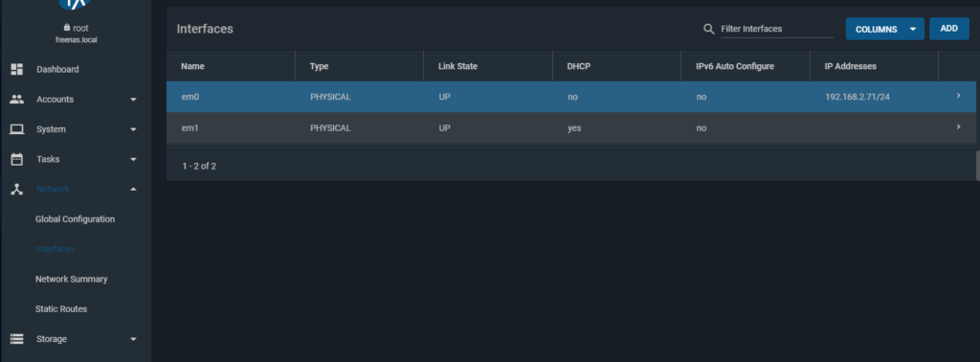The height and width of the screenshot is (362, 980).
Task: Expand the em0 row chevron
Action: coord(958,96)
